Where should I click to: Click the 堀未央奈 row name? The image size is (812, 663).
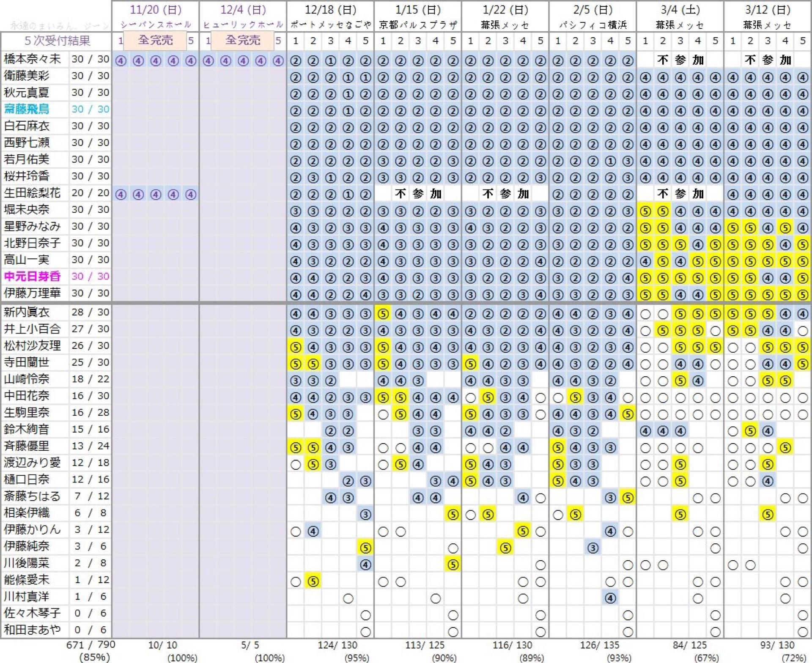click(27, 210)
